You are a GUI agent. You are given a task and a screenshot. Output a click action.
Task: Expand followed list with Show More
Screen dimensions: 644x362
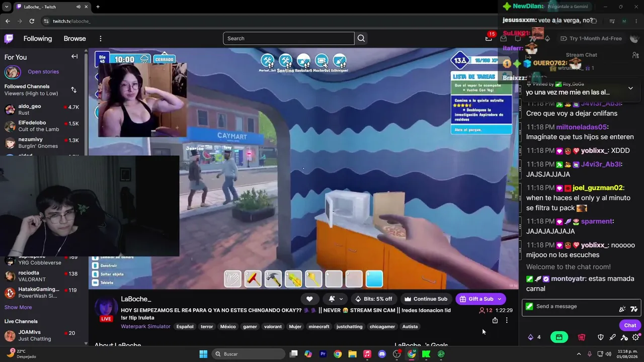click(x=18, y=307)
